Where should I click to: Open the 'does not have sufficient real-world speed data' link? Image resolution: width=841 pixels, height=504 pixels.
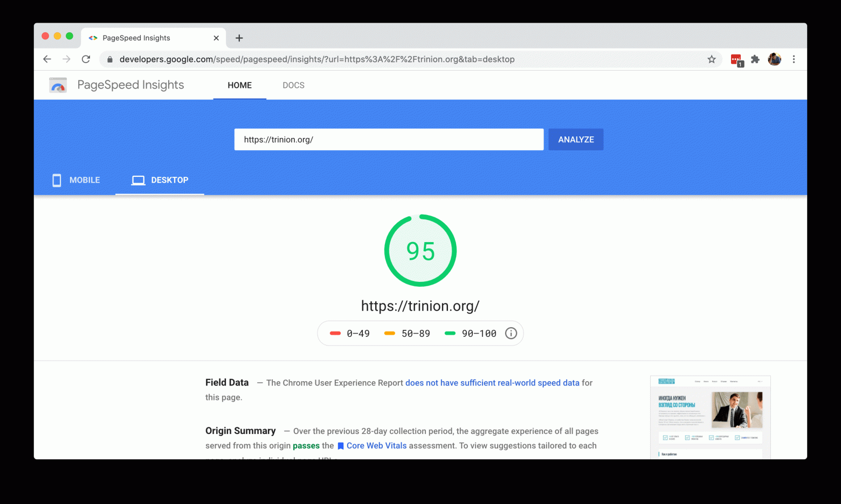tap(492, 383)
